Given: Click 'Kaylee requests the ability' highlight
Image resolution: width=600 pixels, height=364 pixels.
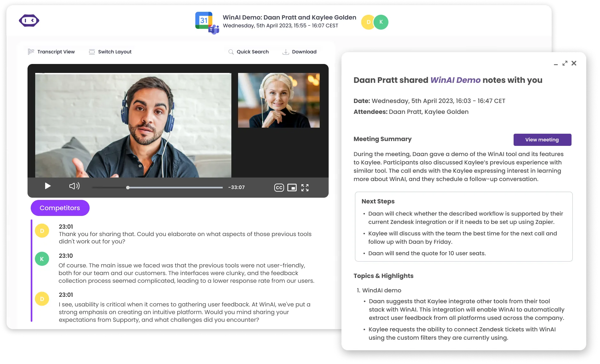Looking at the screenshot, I should coord(462,334).
